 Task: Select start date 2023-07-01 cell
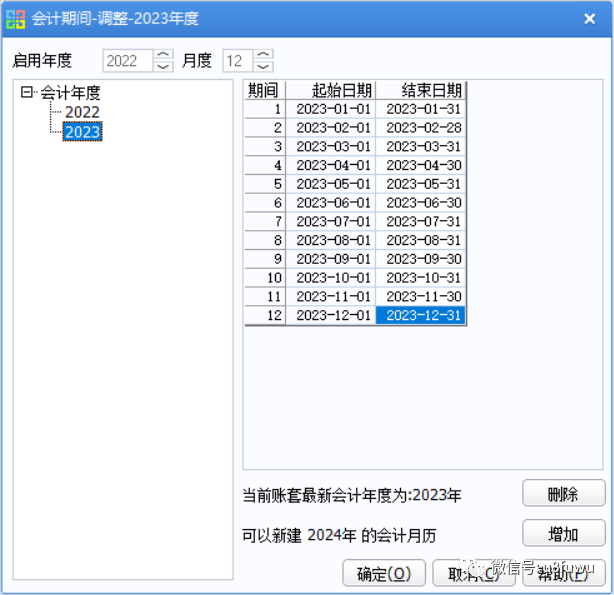[x=331, y=222]
